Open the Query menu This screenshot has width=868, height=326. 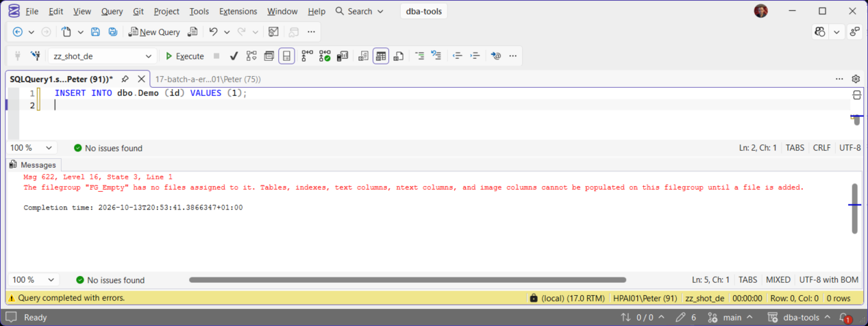[112, 12]
